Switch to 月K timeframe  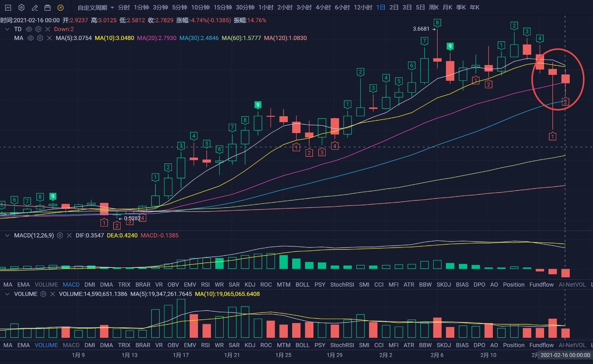[448, 7]
